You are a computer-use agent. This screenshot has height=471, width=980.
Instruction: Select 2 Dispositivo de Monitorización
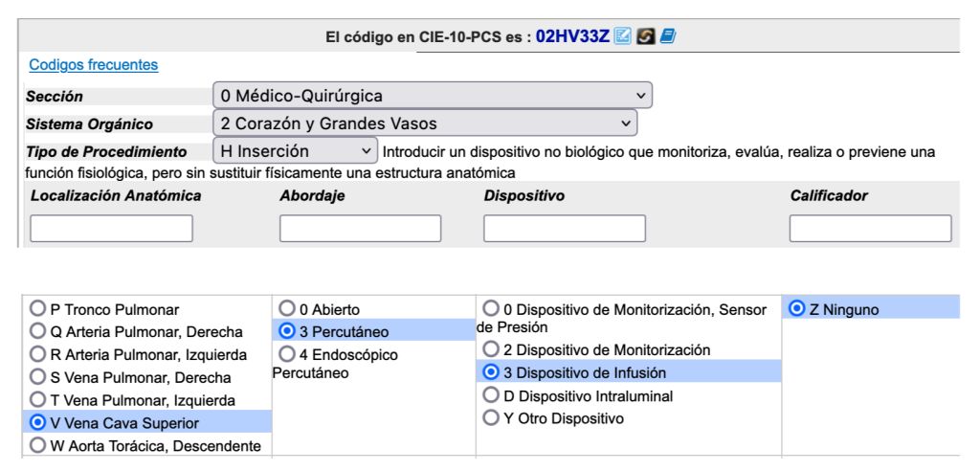click(x=492, y=349)
